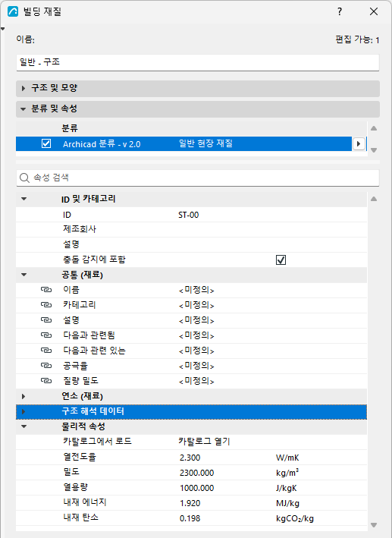
Task: Select the 밀도 value 2300.000
Action: tap(197, 473)
